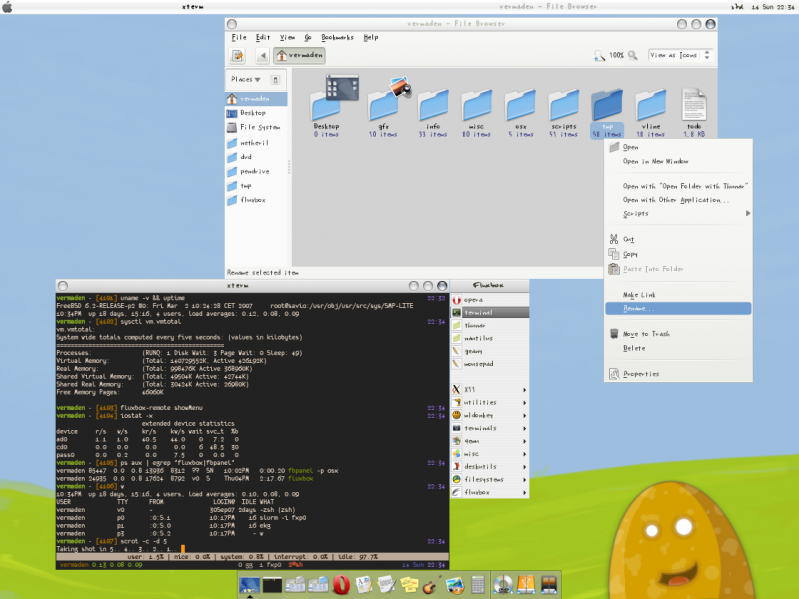Click the edit location toggle icon

coord(239,56)
